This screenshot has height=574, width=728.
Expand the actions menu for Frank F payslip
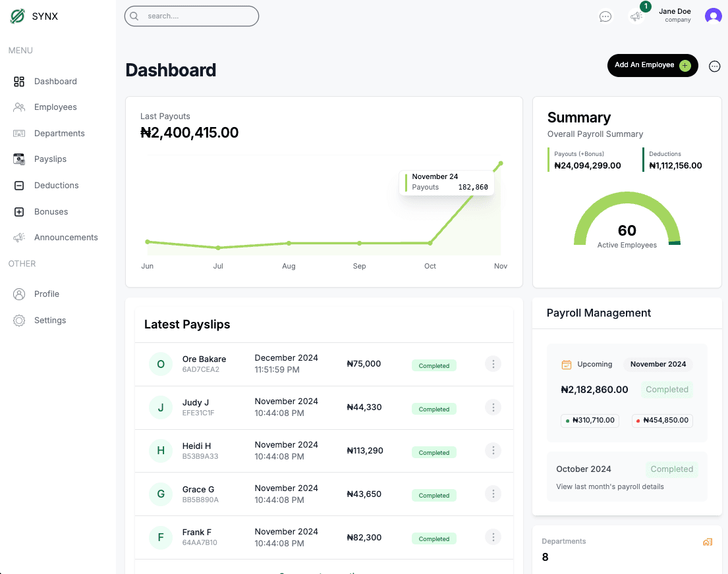tap(493, 538)
